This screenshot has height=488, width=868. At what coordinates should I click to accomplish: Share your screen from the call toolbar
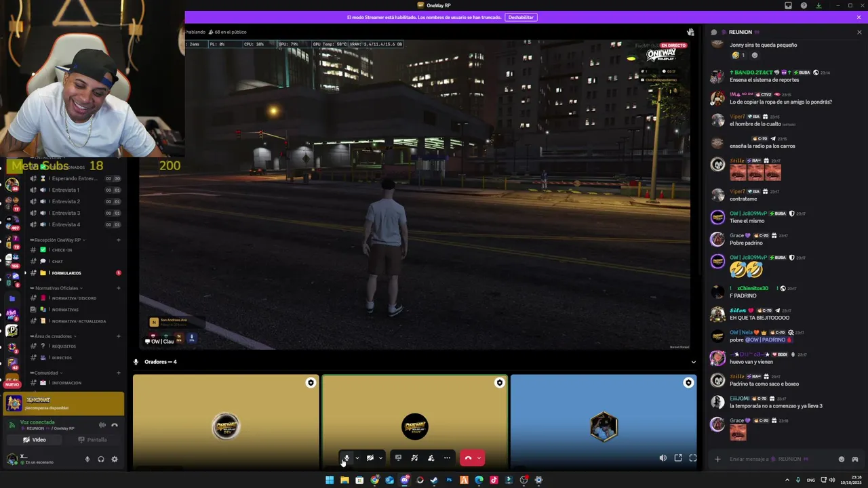(x=398, y=457)
